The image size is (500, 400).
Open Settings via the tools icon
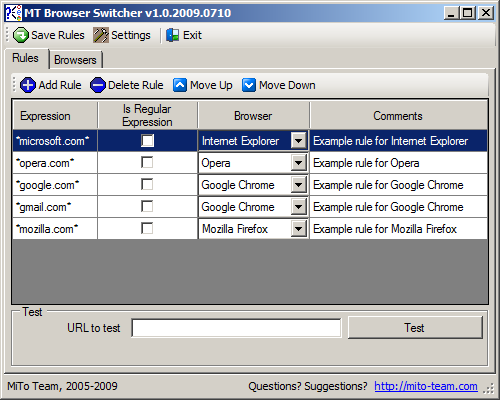point(101,35)
